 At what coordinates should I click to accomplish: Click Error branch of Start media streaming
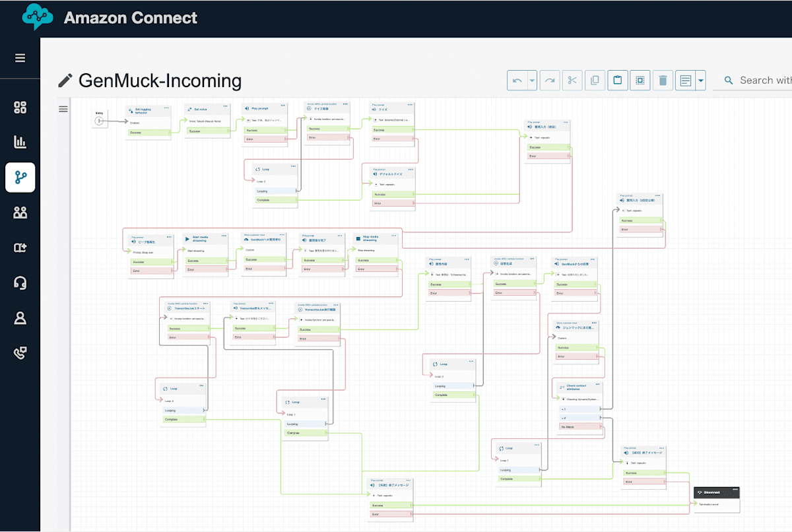tap(206, 269)
